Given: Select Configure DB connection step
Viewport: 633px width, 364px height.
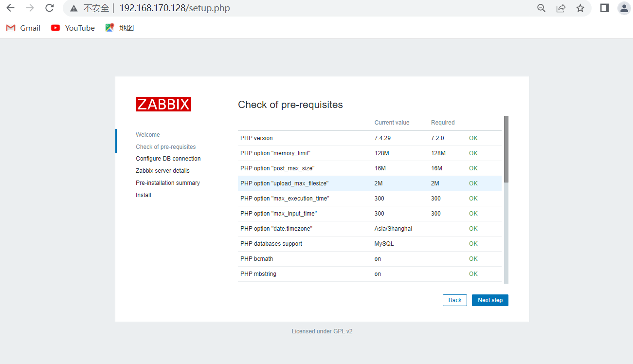Looking at the screenshot, I should pyautogui.click(x=168, y=159).
